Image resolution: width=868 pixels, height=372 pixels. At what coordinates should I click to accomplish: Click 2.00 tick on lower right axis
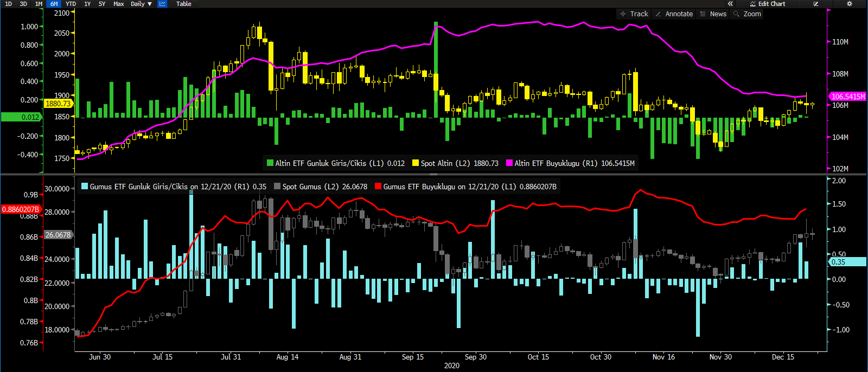tap(839, 181)
